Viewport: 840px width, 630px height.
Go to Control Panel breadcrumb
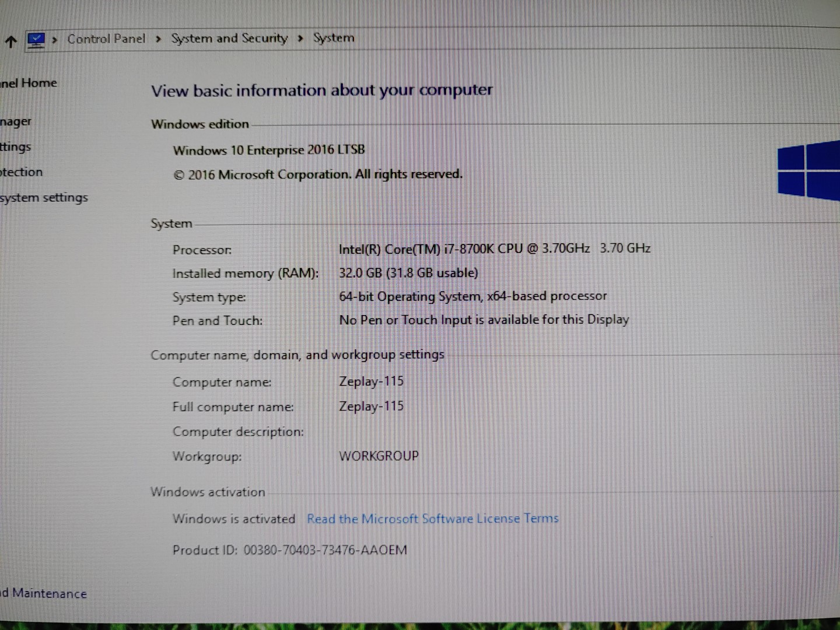tap(106, 39)
